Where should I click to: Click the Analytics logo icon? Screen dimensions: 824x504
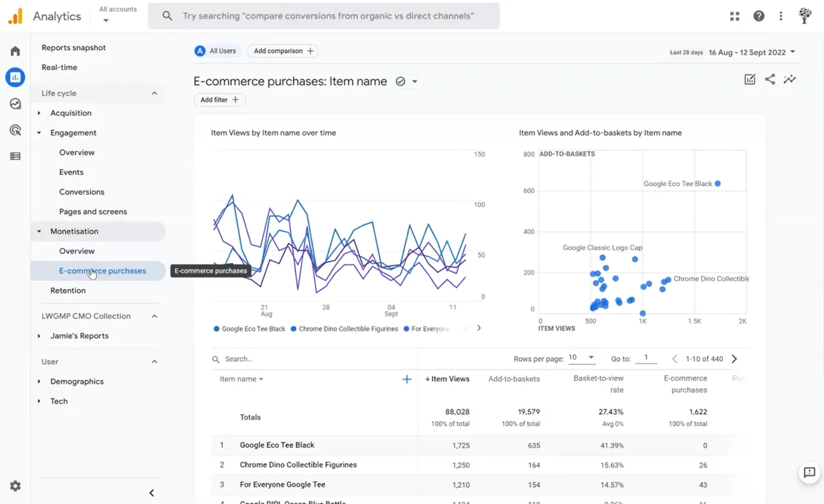point(15,16)
